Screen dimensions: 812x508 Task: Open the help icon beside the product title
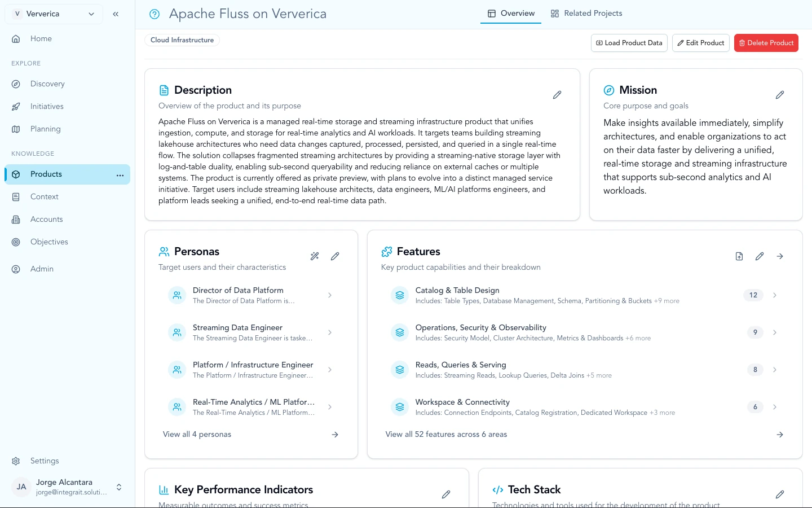pyautogui.click(x=155, y=14)
